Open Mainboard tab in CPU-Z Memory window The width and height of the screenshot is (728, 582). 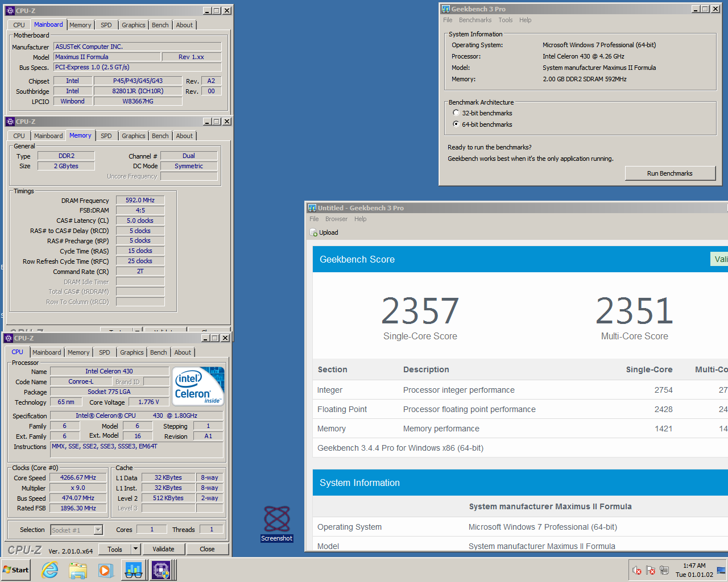click(48, 136)
